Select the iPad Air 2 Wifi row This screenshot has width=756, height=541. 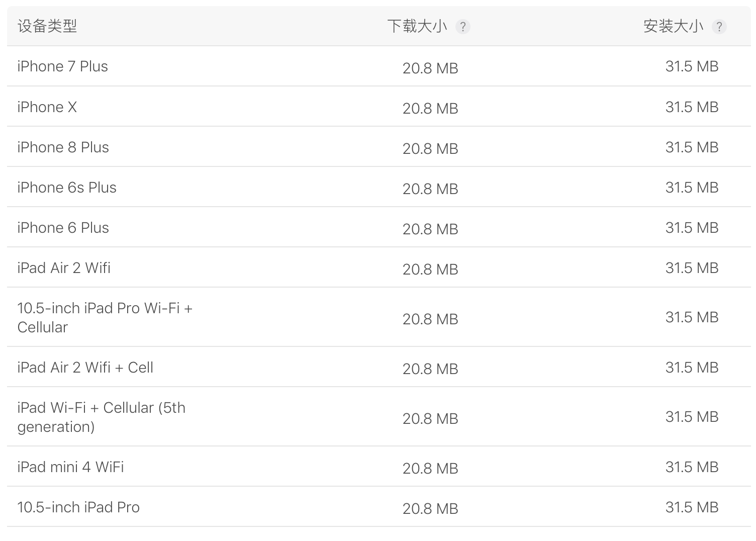(x=379, y=267)
